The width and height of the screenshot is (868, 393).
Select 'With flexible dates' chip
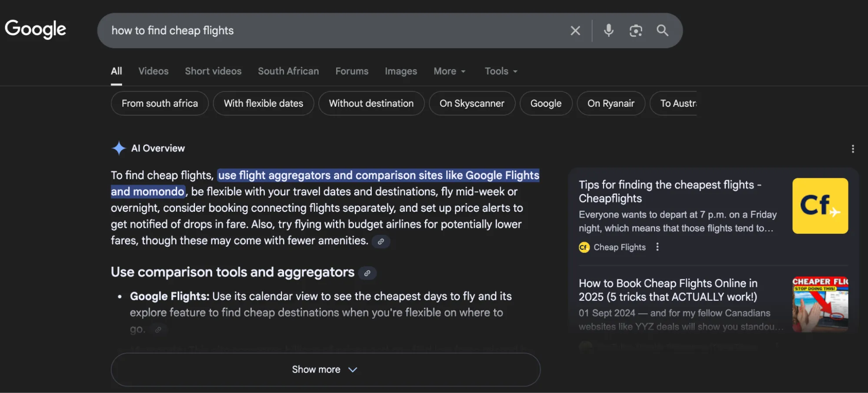coord(264,103)
